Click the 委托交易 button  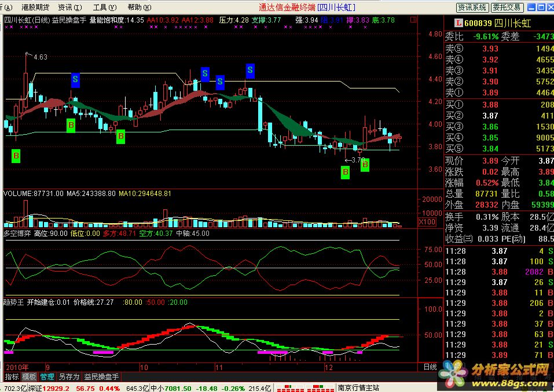pos(507,8)
